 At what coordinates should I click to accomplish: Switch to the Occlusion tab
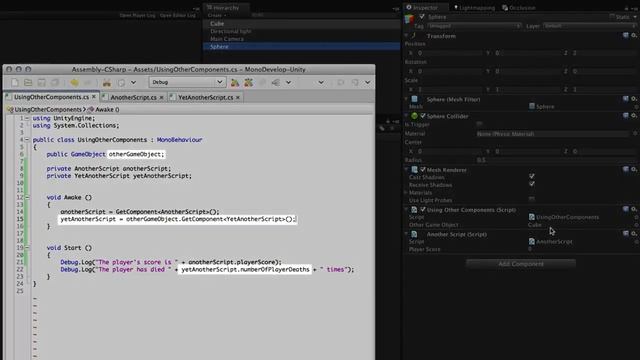click(x=519, y=7)
